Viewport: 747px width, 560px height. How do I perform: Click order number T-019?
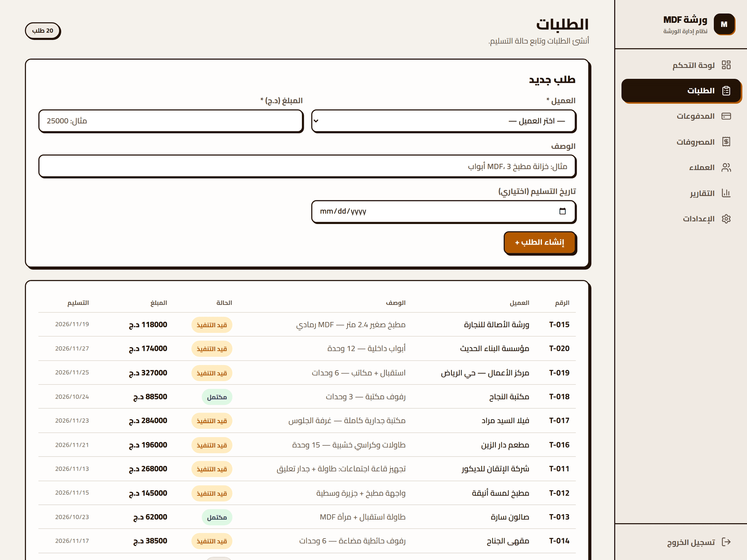click(x=559, y=373)
